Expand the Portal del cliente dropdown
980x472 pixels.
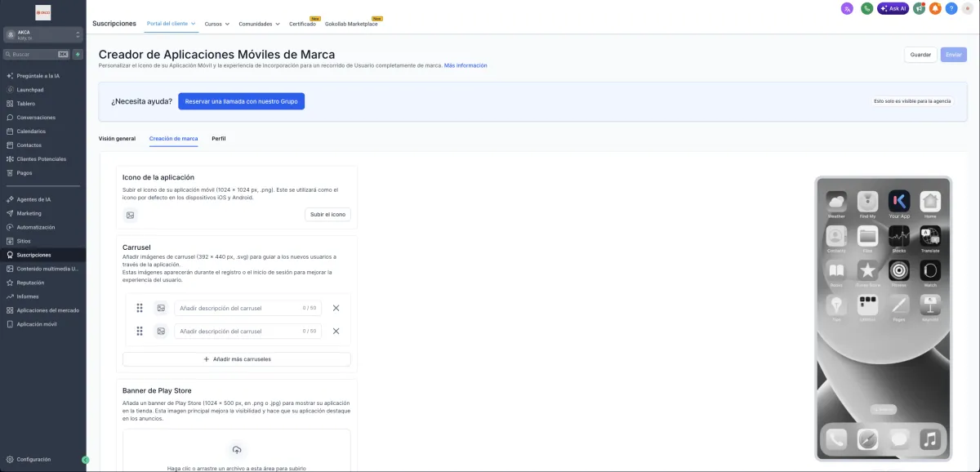[171, 24]
